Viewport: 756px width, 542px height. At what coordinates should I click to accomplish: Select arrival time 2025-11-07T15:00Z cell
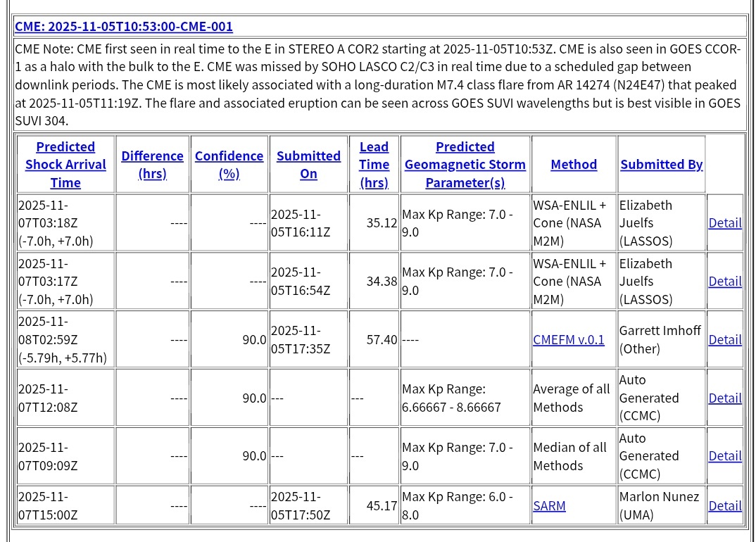click(65, 505)
